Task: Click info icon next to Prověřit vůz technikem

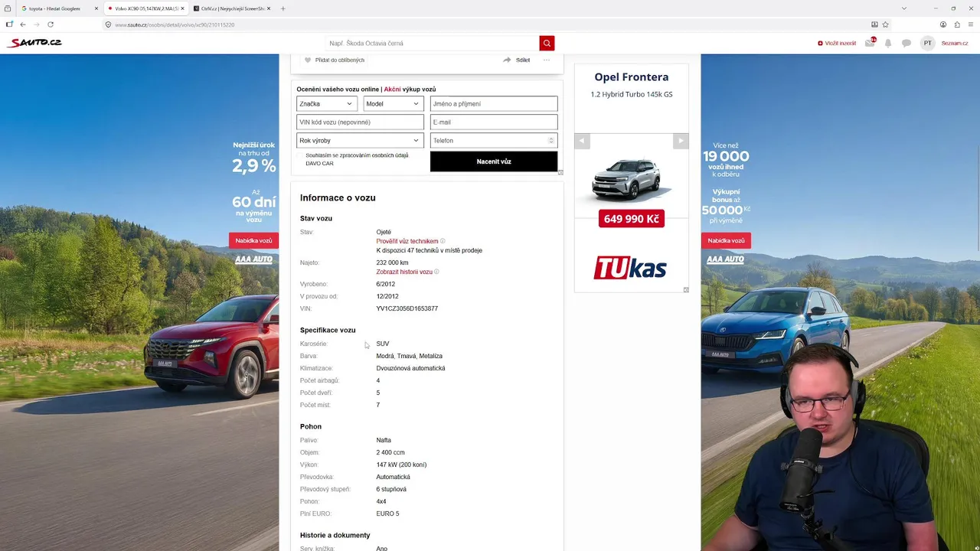Action: (x=443, y=241)
